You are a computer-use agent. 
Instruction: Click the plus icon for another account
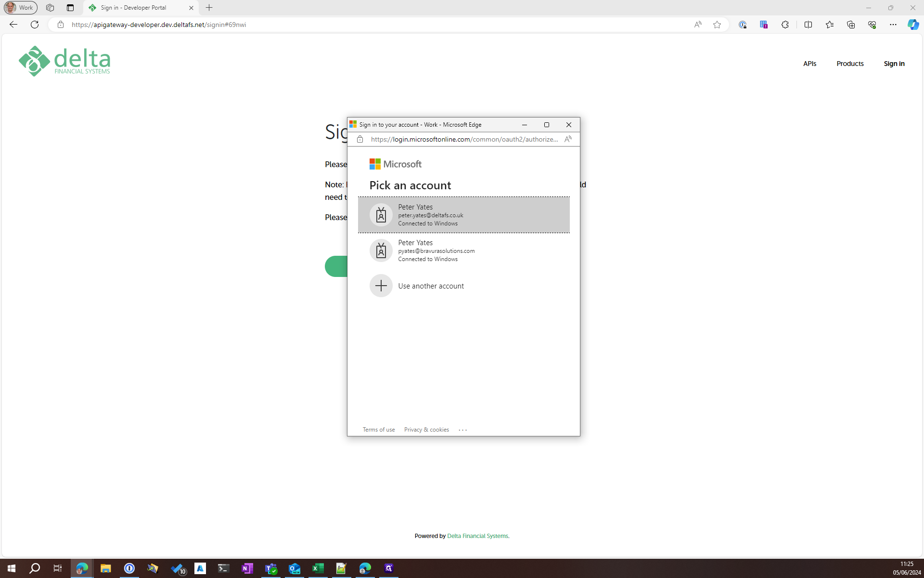tap(381, 286)
